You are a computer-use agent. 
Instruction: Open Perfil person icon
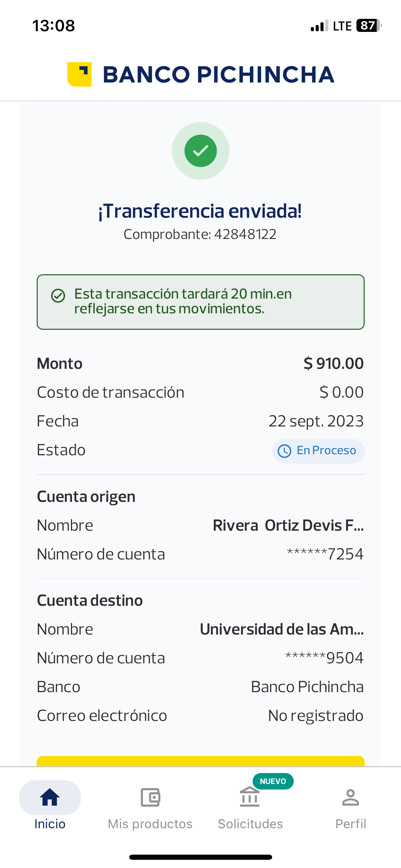click(350, 797)
